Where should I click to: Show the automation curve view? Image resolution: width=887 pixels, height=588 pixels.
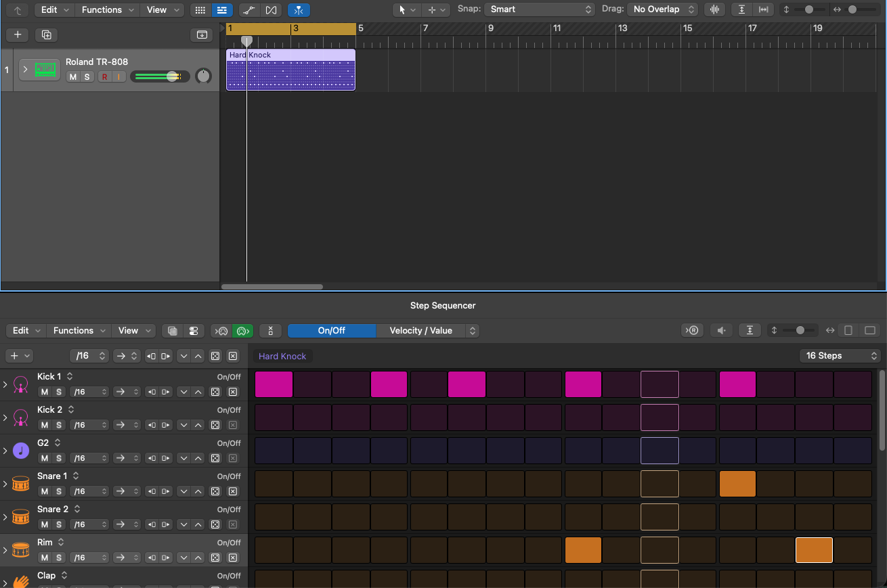click(x=248, y=10)
